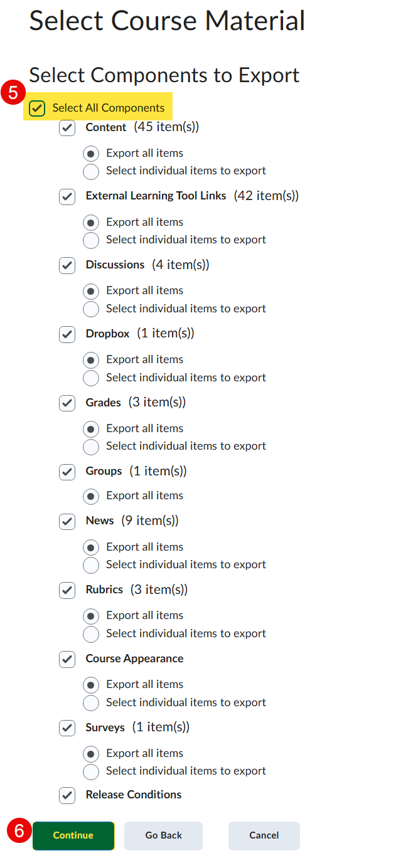Toggle the Grades checkbox

click(67, 403)
